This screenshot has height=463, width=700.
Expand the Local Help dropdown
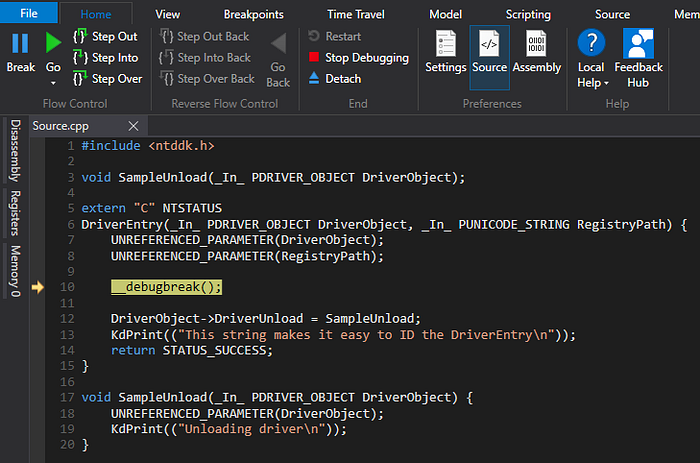pos(606,84)
